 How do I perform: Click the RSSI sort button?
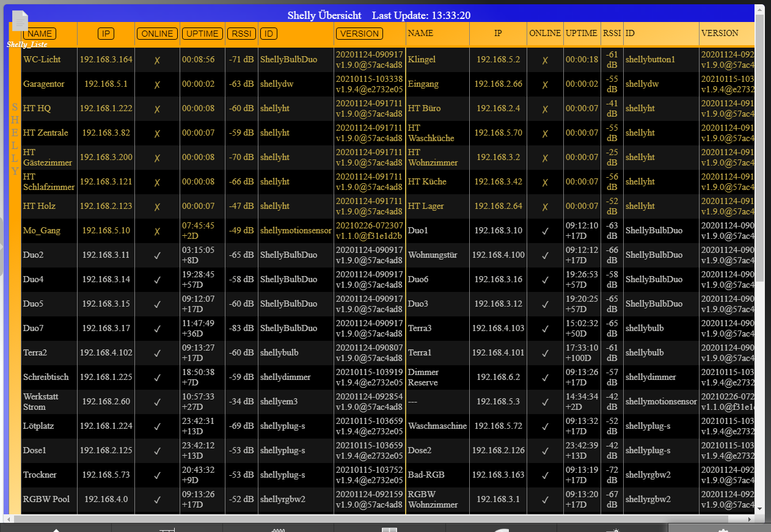point(241,34)
